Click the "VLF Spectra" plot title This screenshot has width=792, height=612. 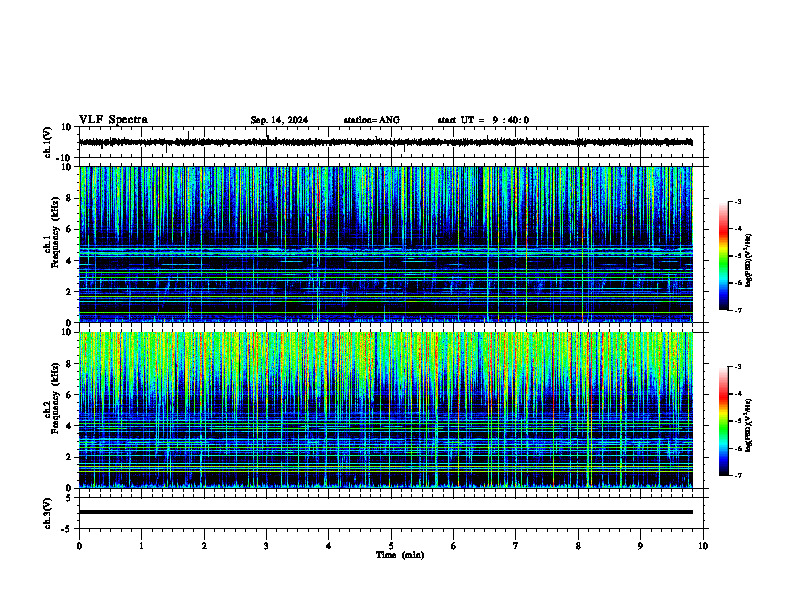tap(113, 120)
